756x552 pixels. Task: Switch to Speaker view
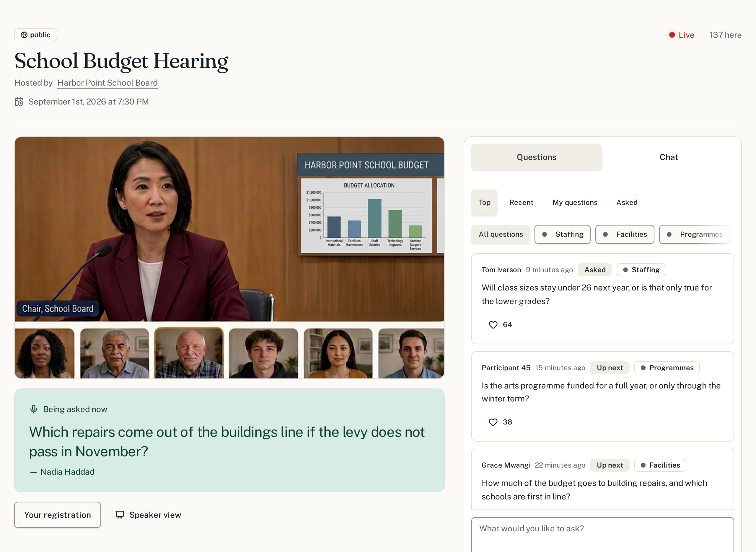click(148, 515)
